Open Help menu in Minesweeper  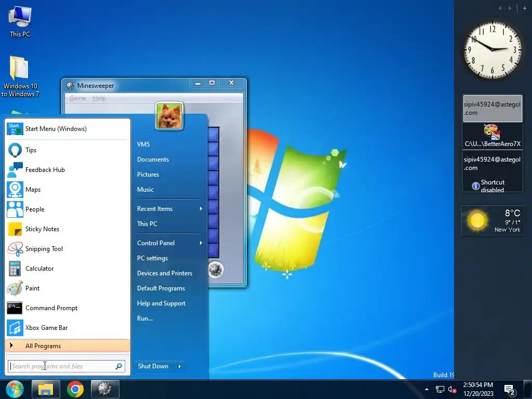pos(99,98)
